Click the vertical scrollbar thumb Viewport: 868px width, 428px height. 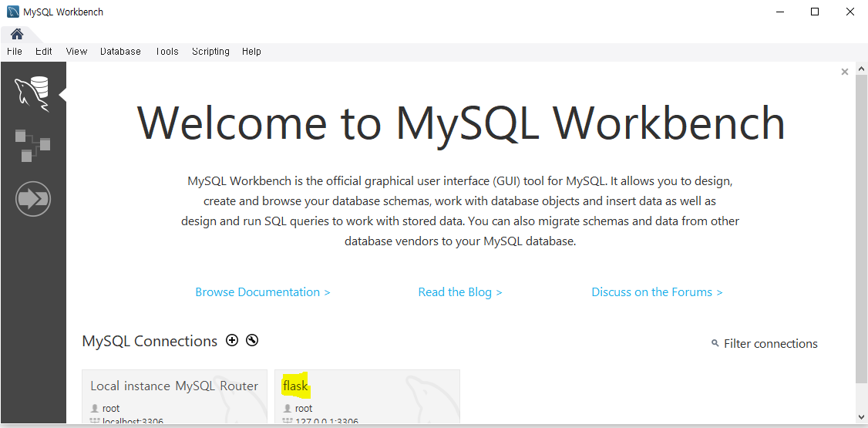pyautogui.click(x=861, y=229)
